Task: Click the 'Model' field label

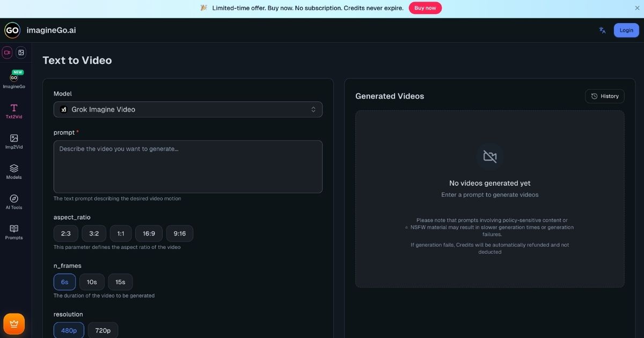Action: pos(63,94)
